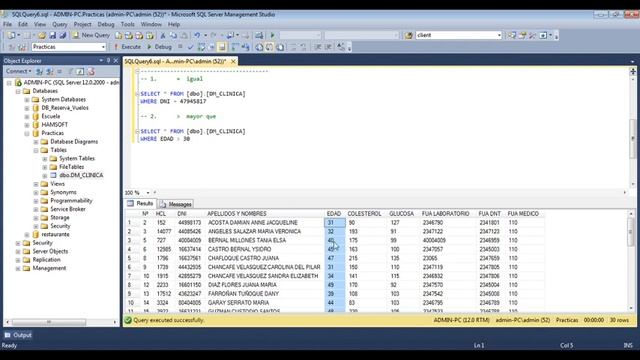640x360 pixels.
Task: Select the Replication folder
Action: (47, 260)
